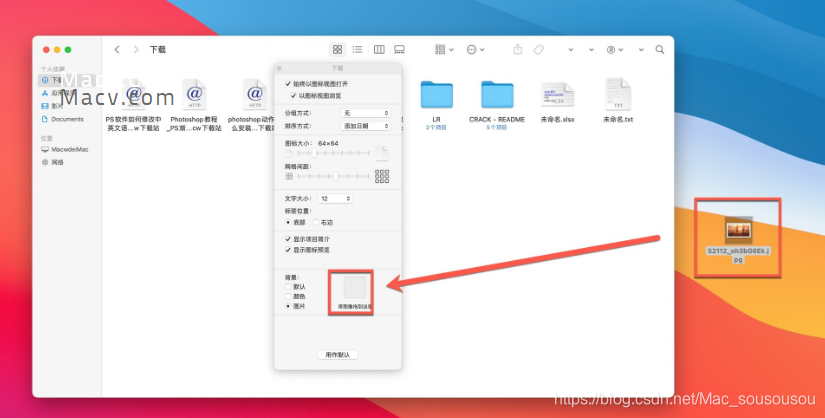
Task: Select S2112_oh3bG6Ek.jpg on the desktop
Action: pyautogui.click(x=738, y=238)
